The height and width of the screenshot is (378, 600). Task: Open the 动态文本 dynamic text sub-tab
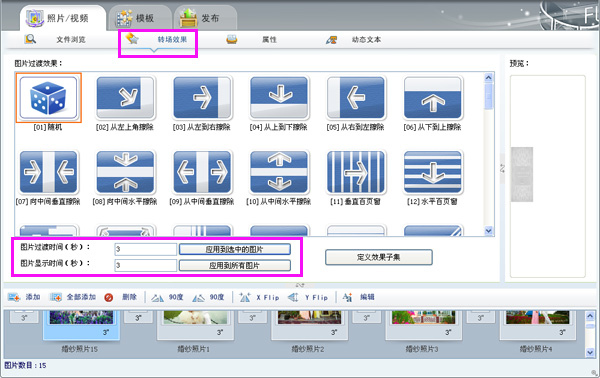click(x=354, y=39)
